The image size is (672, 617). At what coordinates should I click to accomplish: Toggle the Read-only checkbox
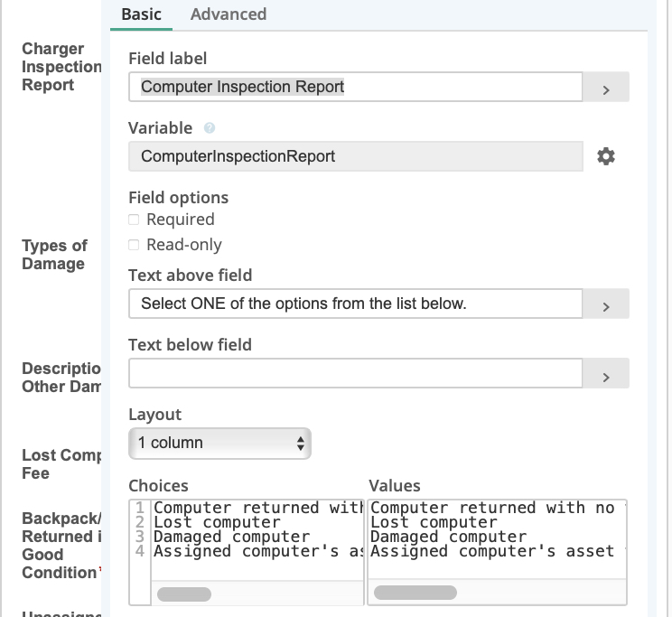point(134,245)
